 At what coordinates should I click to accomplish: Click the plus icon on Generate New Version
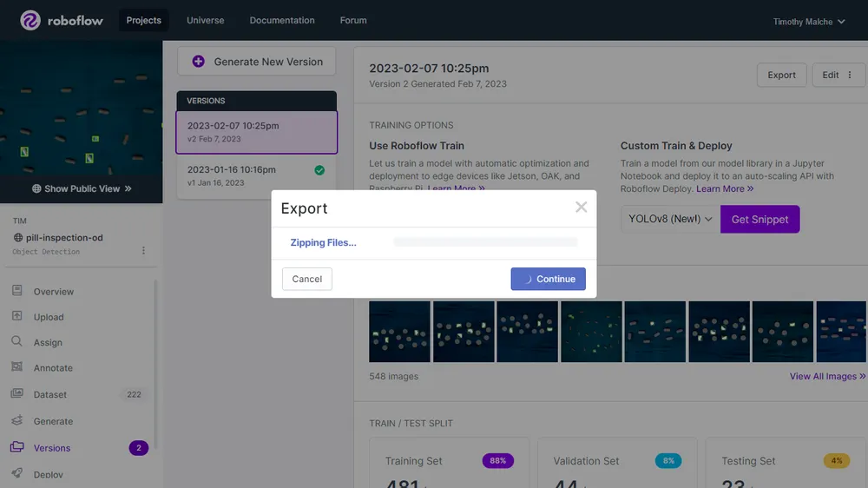click(x=198, y=62)
